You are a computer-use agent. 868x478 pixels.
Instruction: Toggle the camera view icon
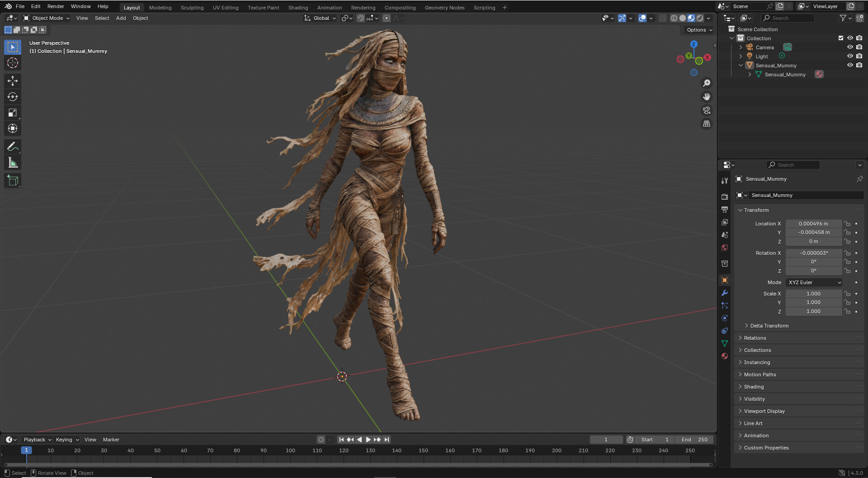click(x=706, y=110)
